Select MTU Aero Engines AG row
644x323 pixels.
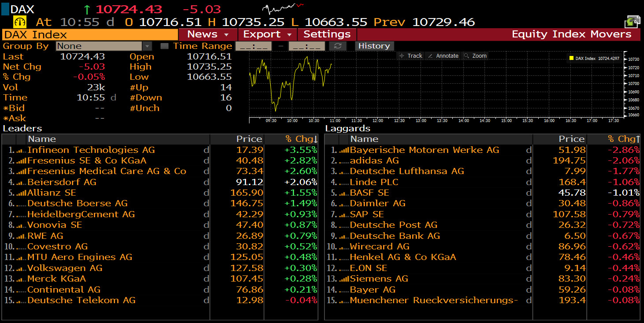pos(160,257)
